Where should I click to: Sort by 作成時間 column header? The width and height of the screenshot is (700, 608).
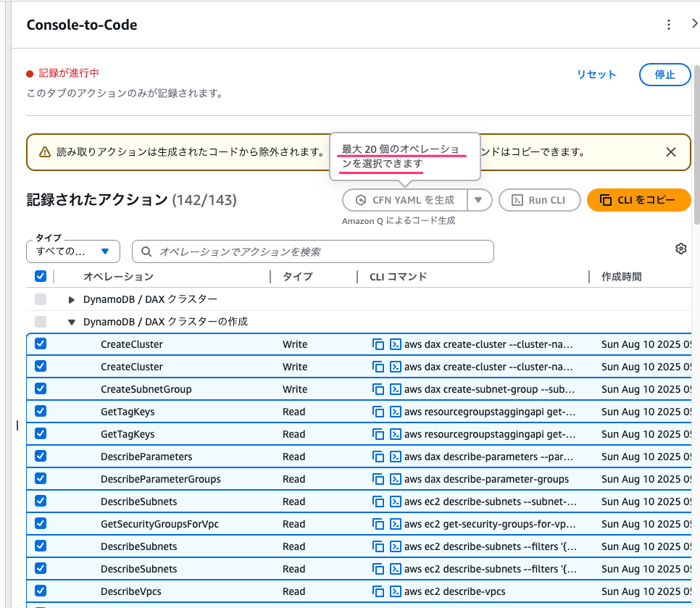(x=622, y=277)
